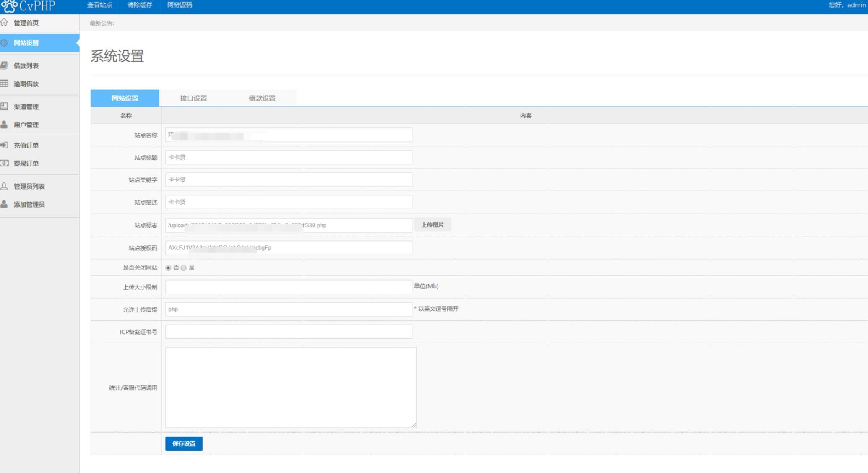Focus the ICP备案证书号 input field
Image resolution: width=868 pixels, height=473 pixels.
[x=289, y=332]
